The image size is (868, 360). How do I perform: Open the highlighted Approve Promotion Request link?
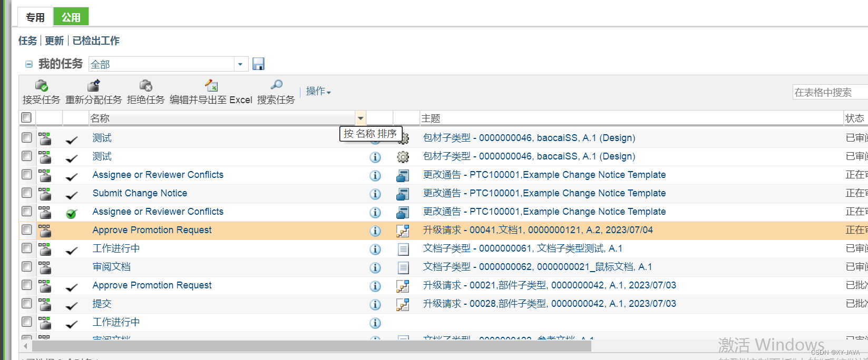[x=152, y=230]
